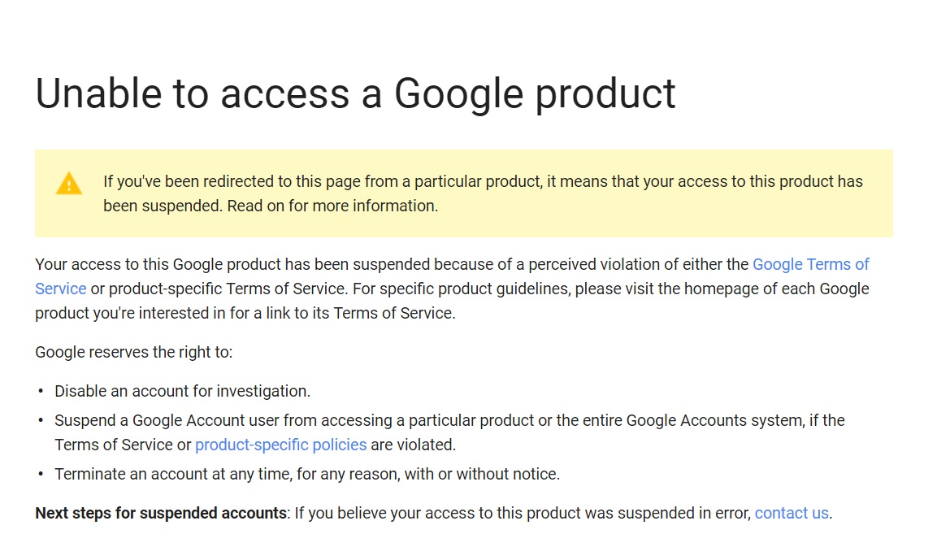The height and width of the screenshot is (560, 937).
Task: Click the "Unable to access a Google product" heading
Action: (355, 93)
